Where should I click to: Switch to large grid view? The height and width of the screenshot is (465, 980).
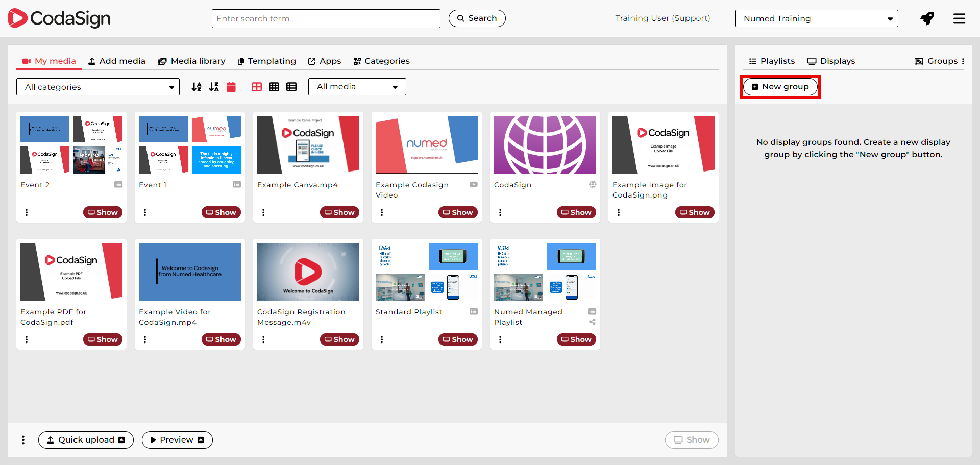tap(257, 87)
